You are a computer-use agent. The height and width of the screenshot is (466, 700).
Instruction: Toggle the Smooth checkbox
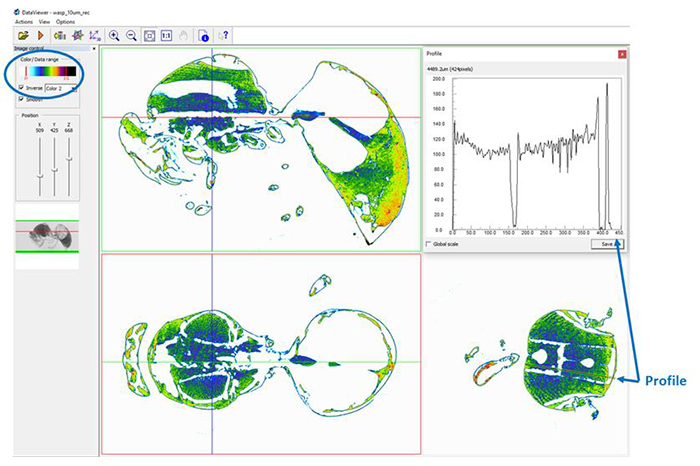pyautogui.click(x=22, y=99)
